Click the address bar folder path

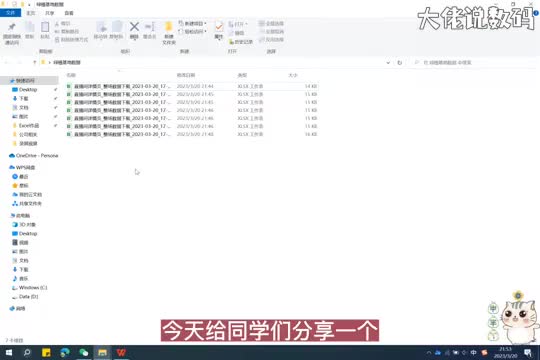coord(67,62)
